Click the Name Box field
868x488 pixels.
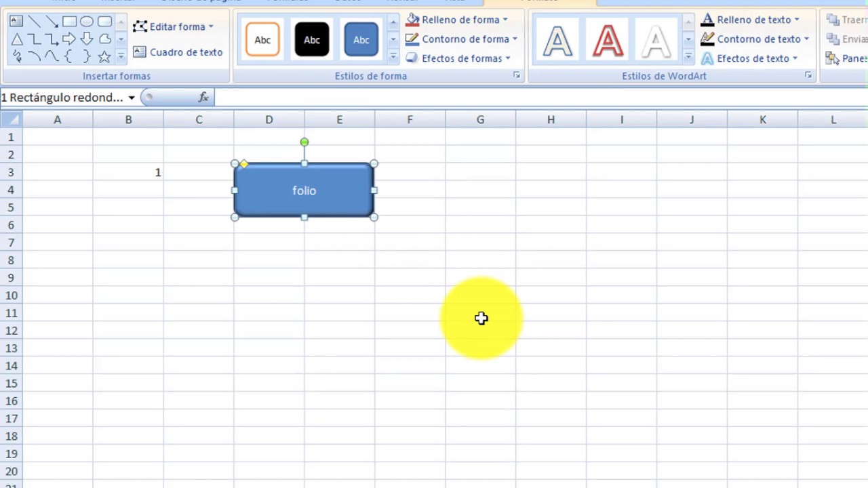[x=62, y=98]
